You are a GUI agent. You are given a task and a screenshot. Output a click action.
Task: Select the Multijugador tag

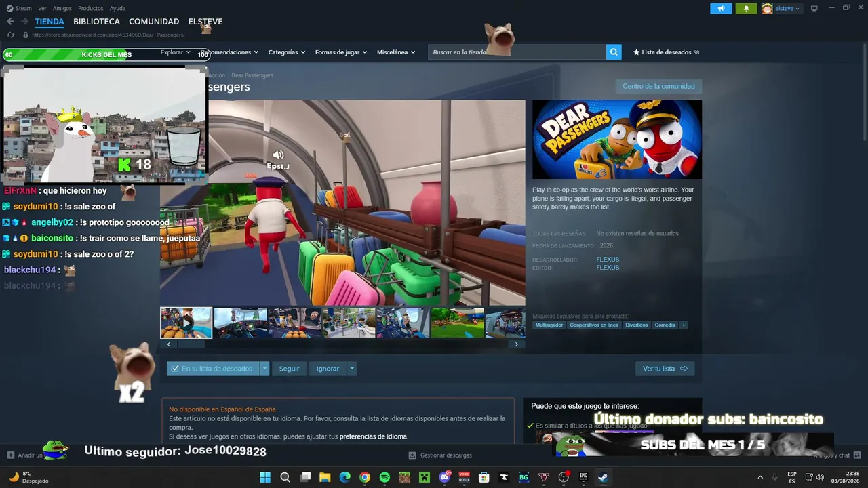549,325
